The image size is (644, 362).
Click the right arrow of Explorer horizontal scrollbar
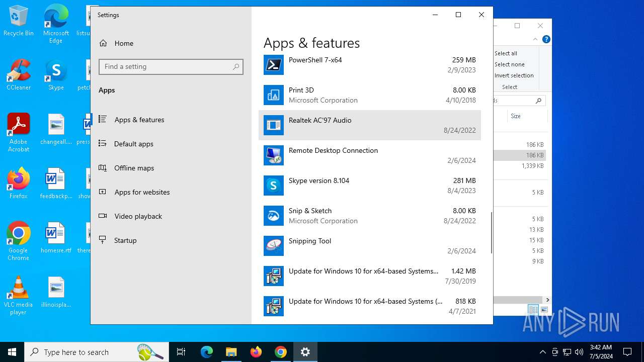[x=547, y=300]
